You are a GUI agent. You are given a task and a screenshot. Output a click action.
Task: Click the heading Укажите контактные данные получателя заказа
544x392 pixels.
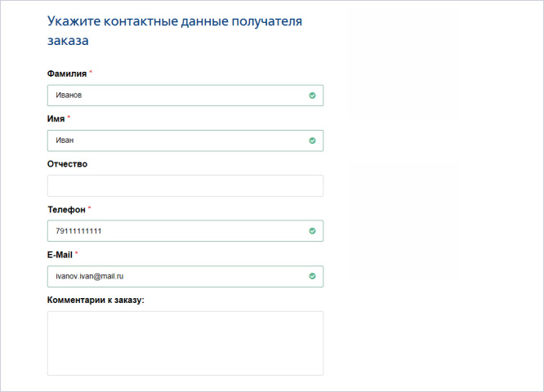pyautogui.click(x=181, y=29)
